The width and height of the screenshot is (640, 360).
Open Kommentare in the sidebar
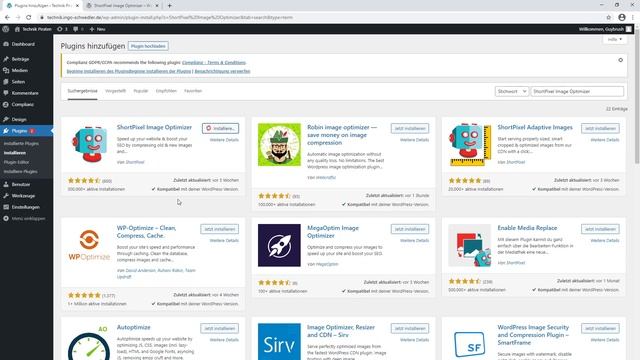[25, 93]
